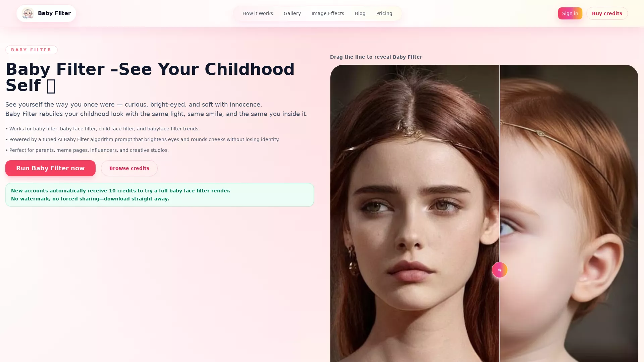Viewport: 644px width, 362px height.
Task: Open How it Works from the navigation
Action: (258, 13)
